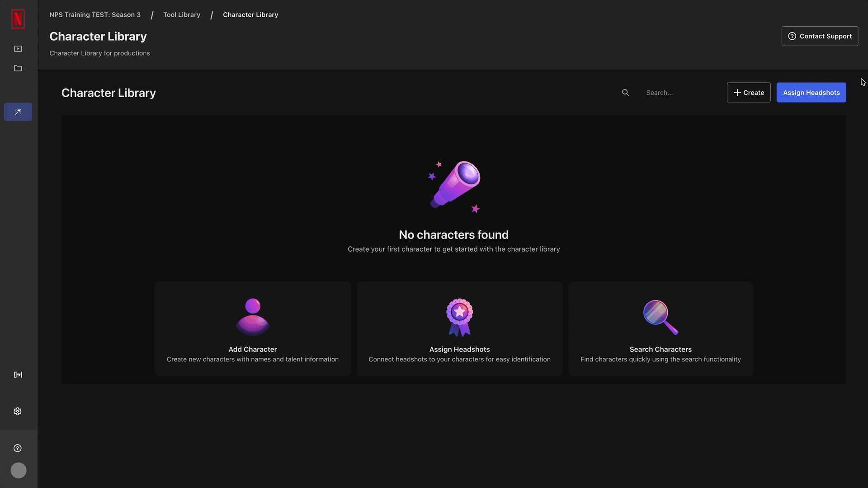Open the folder icon in the sidebar
The image size is (868, 488).
click(18, 68)
